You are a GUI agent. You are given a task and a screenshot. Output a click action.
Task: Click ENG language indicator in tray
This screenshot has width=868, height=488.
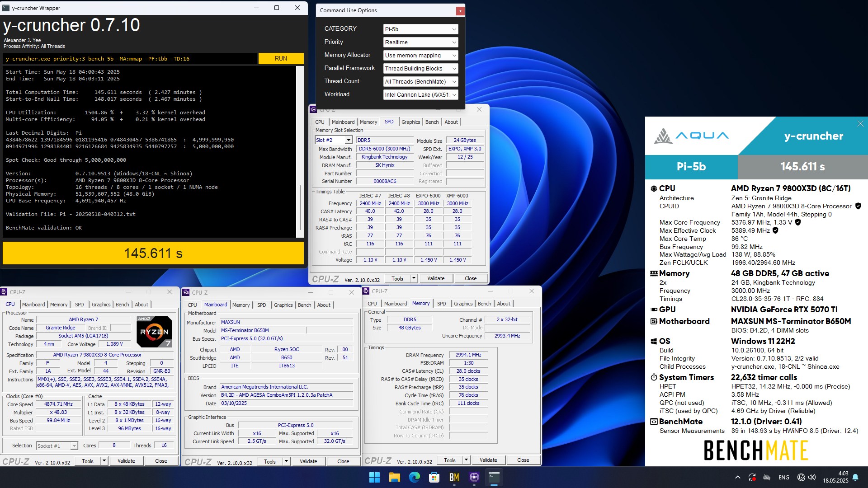coord(784,477)
